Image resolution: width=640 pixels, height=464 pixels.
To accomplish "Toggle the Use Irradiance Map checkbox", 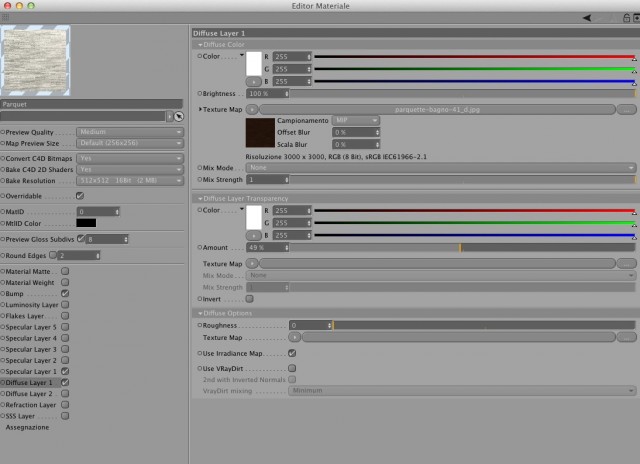I will (x=292, y=353).
